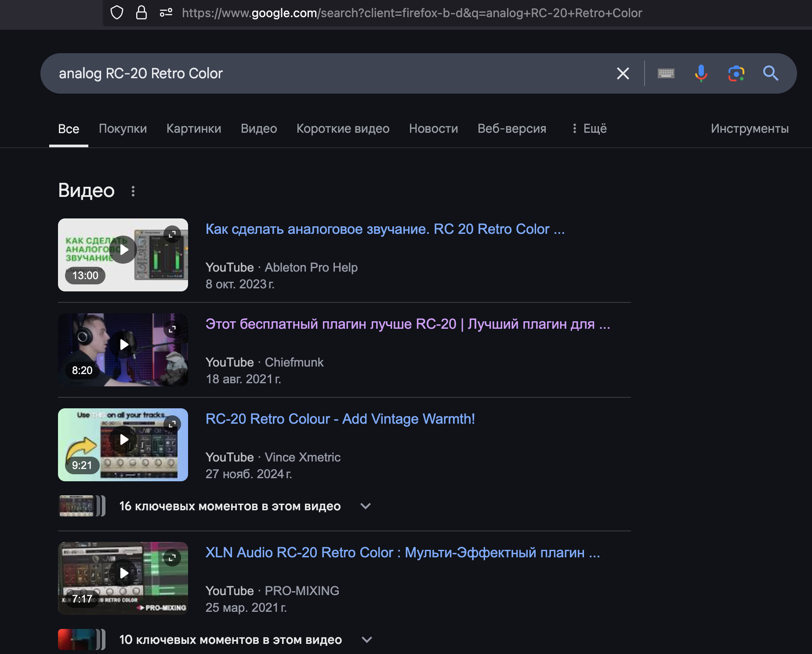Expand preview of PRO-MIXING video
The image size is (812, 654).
coord(172,557)
